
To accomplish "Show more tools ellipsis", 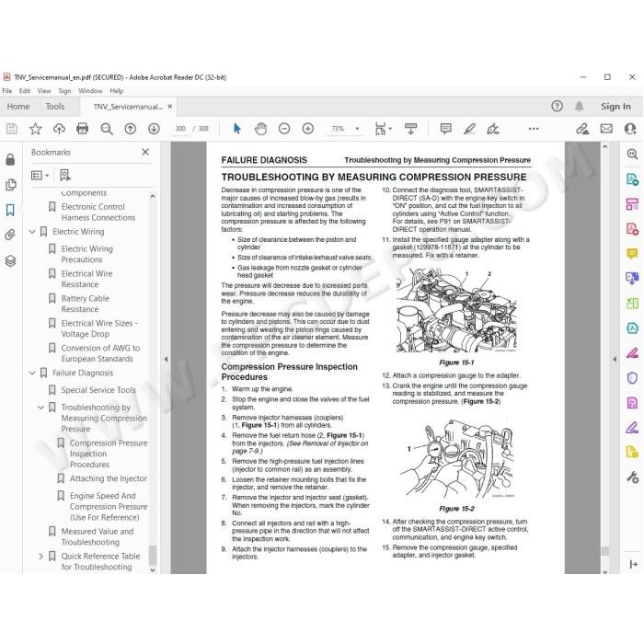I will (x=534, y=129).
